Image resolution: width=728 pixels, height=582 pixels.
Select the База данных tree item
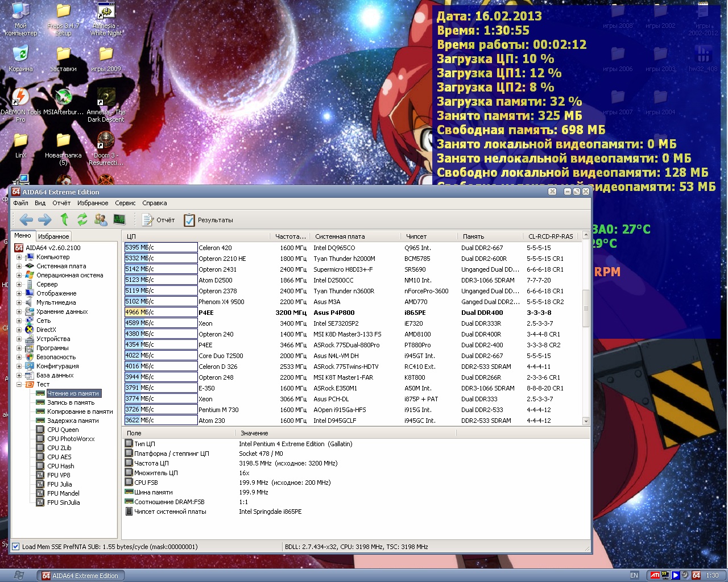[x=55, y=375]
